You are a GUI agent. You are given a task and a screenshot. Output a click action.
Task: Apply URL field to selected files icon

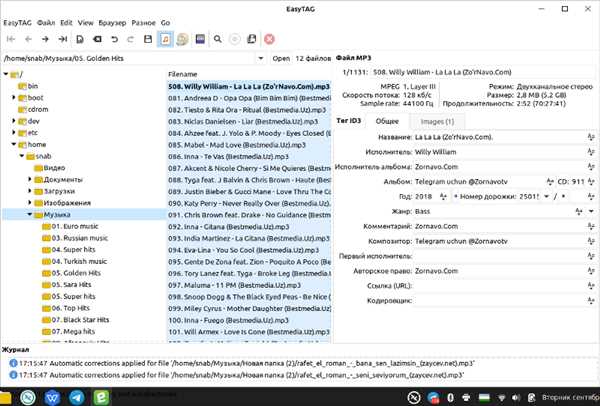click(x=591, y=286)
